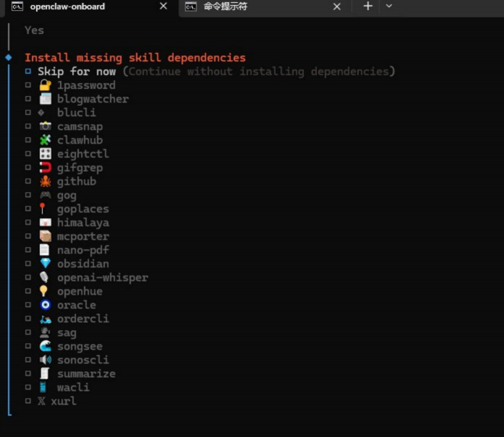This screenshot has width=504, height=437.
Task: Check the box next to blogwatcher
Action: tap(28, 99)
